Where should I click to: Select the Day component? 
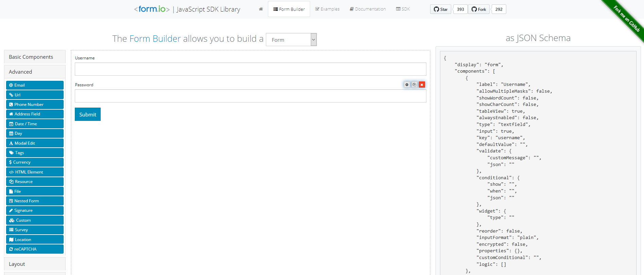click(35, 133)
